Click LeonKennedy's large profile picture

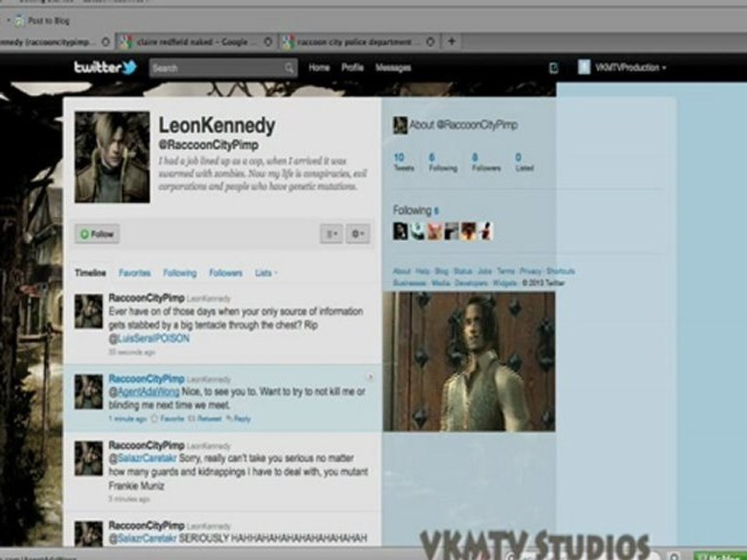(112, 157)
